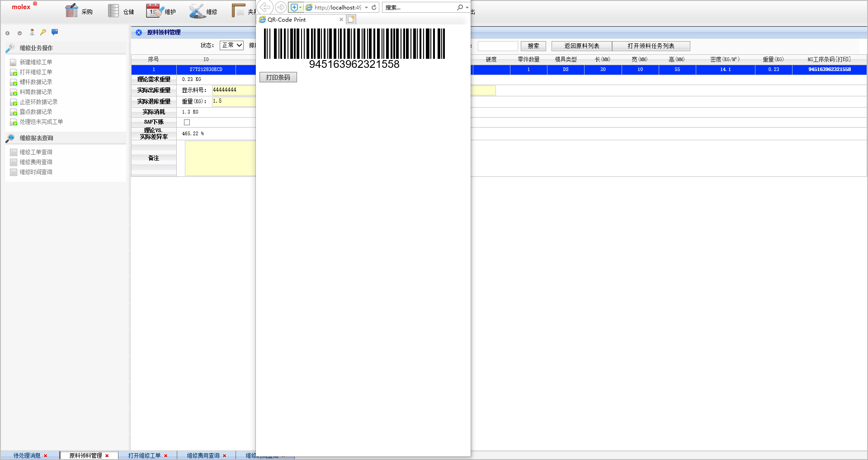The width and height of the screenshot is (868, 460).
Task: Click the key icon in sidebar
Action: [x=43, y=32]
